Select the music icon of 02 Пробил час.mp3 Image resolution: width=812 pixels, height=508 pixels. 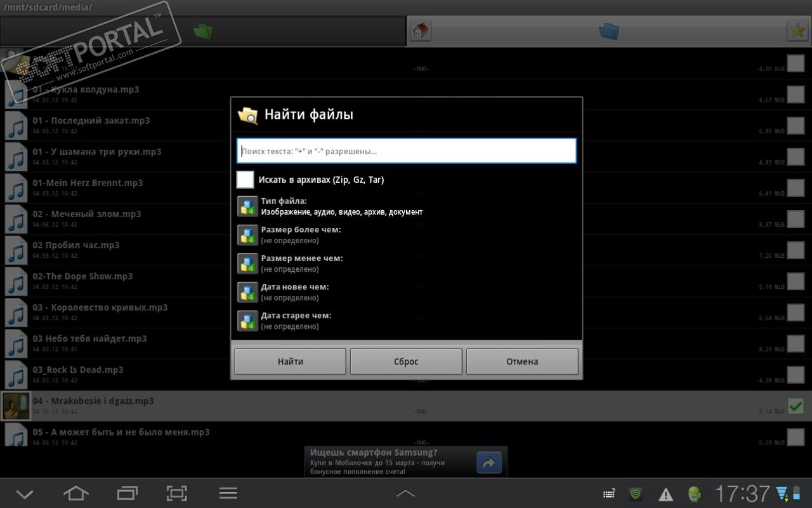click(x=16, y=250)
